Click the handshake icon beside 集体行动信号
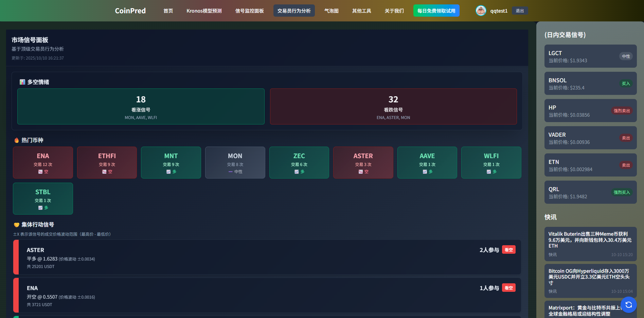The image size is (644, 318). tap(17, 225)
